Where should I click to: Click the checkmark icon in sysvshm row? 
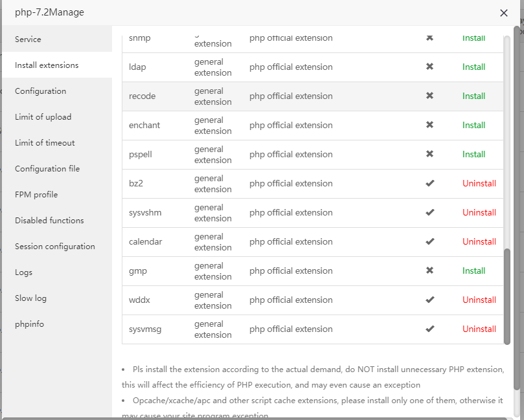click(429, 212)
